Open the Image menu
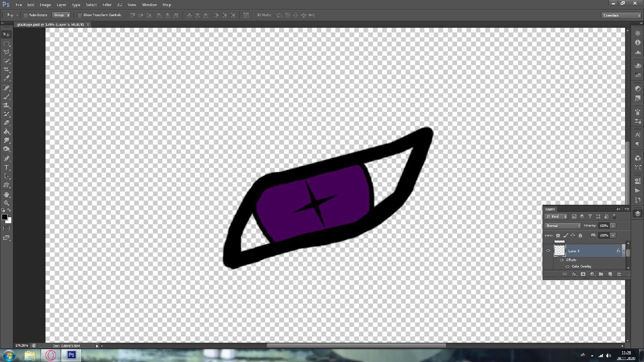Viewport: 644px width, 362px height. point(45,5)
